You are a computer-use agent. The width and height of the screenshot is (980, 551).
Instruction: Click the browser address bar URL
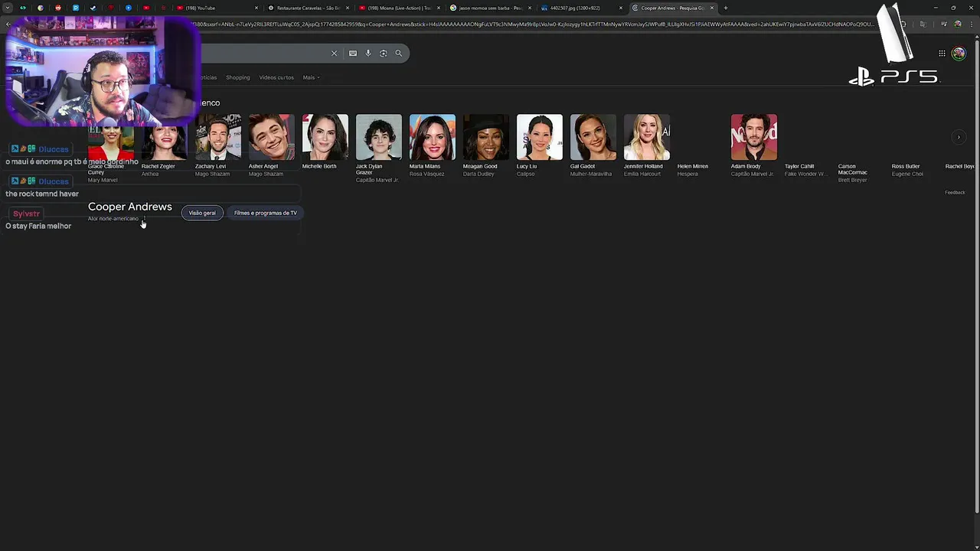point(536,24)
